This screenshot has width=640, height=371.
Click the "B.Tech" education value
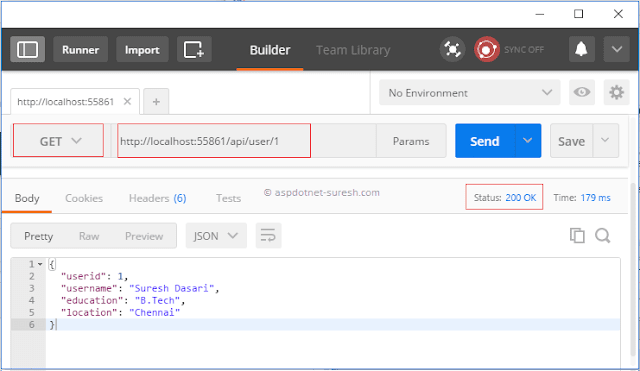click(157, 300)
